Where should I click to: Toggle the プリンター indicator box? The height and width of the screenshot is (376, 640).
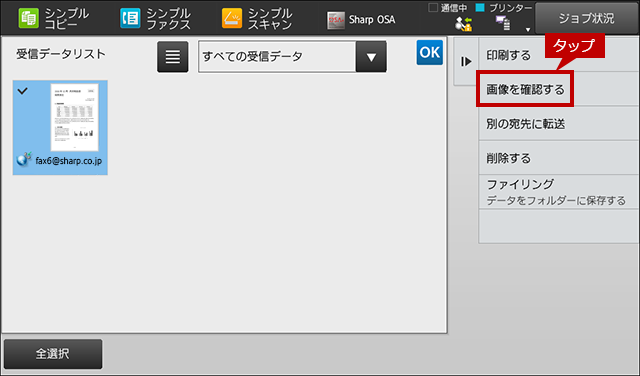pos(480,7)
